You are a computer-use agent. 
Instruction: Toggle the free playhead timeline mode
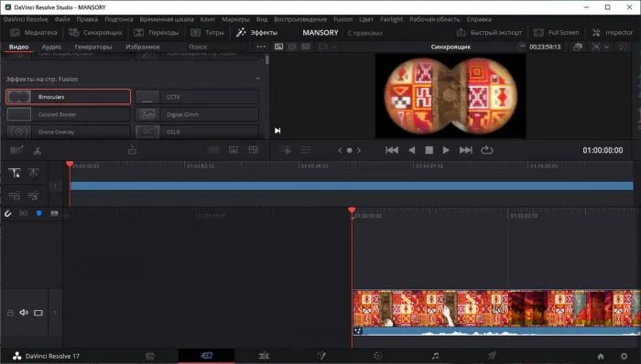click(x=33, y=173)
